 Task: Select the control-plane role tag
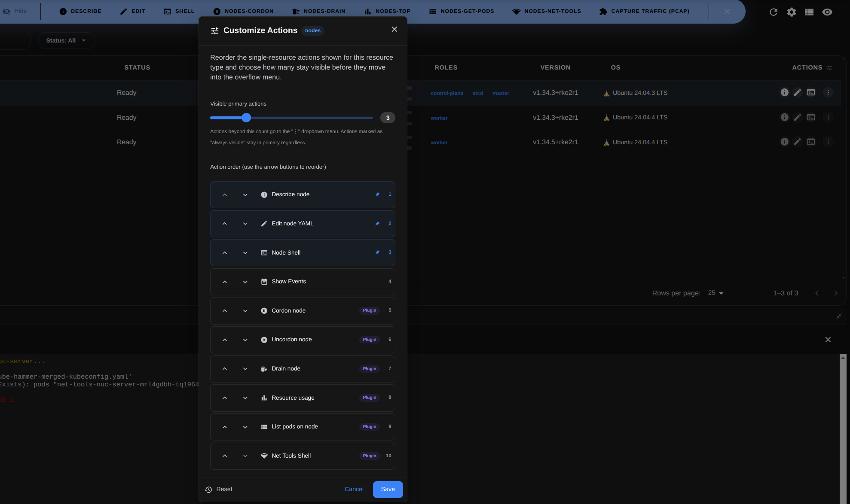(447, 93)
